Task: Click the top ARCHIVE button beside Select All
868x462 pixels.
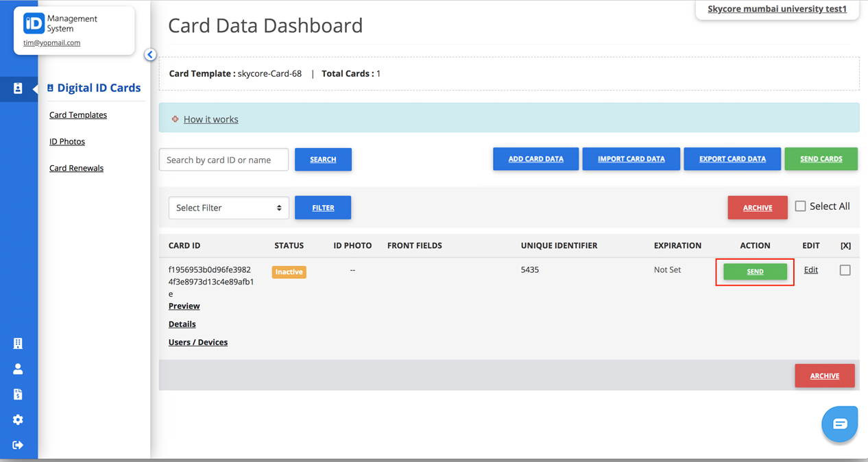Action: click(x=758, y=208)
